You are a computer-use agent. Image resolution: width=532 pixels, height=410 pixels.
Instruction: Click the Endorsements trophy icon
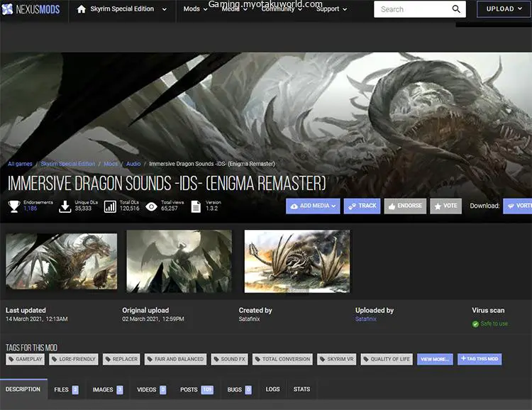click(x=14, y=206)
